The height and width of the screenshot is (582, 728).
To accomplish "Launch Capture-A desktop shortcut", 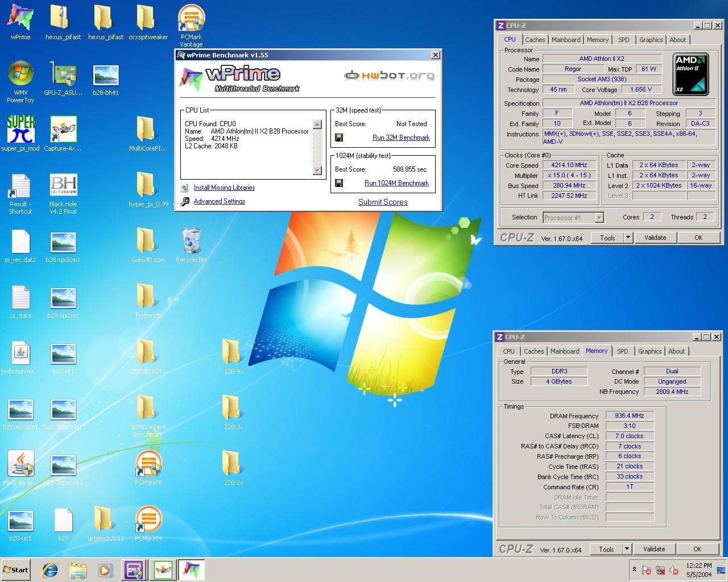I will 63,134.
